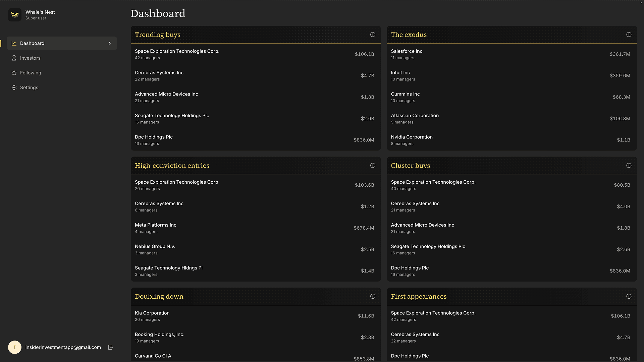Click the $11.6B value for Kla Corporation

[366, 316]
